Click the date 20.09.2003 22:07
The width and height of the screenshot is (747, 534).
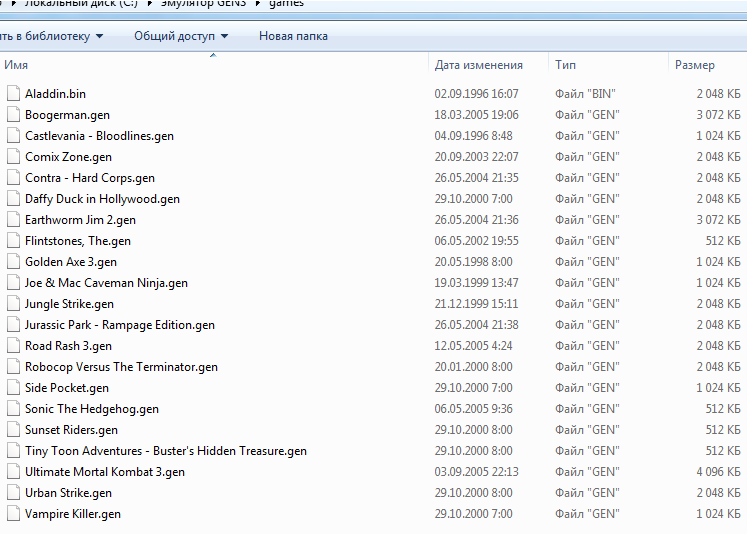[476, 157]
